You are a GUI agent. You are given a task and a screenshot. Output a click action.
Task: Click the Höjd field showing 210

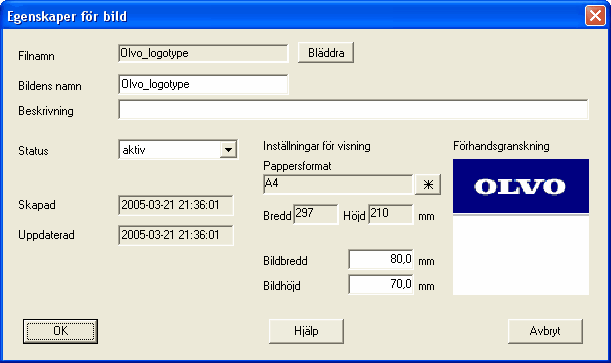[x=390, y=214]
